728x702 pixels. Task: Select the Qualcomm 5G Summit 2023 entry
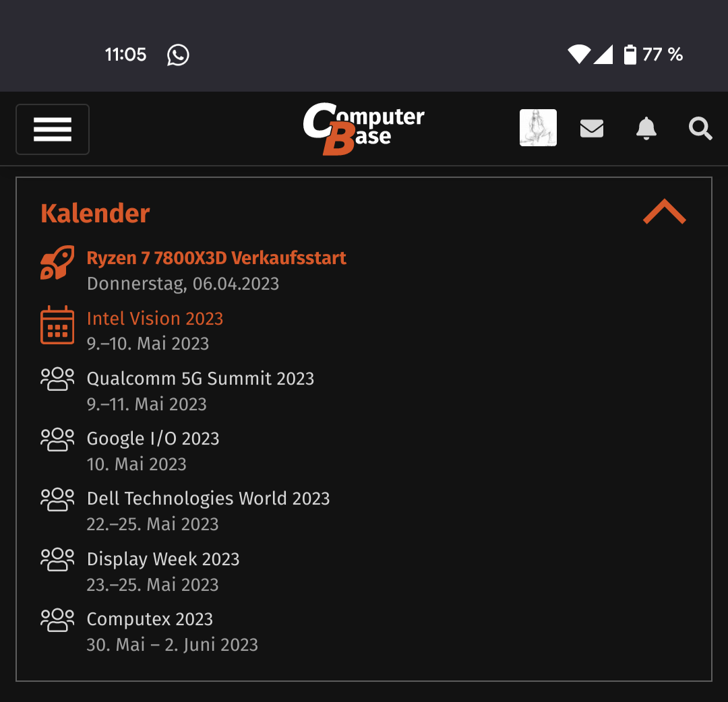[x=200, y=379]
